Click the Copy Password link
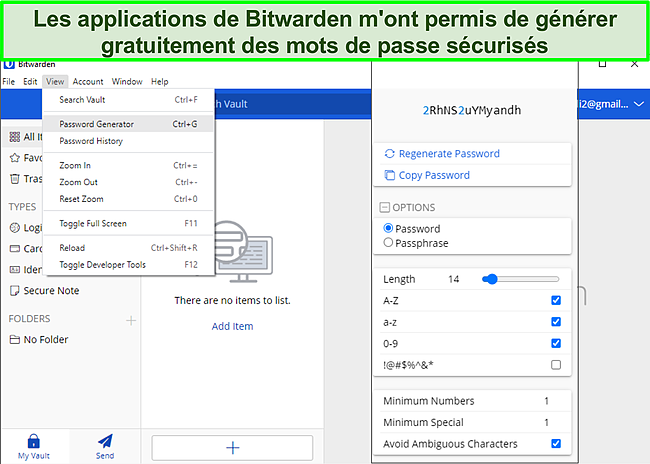Viewport: 650px width, 464px height. point(434,175)
